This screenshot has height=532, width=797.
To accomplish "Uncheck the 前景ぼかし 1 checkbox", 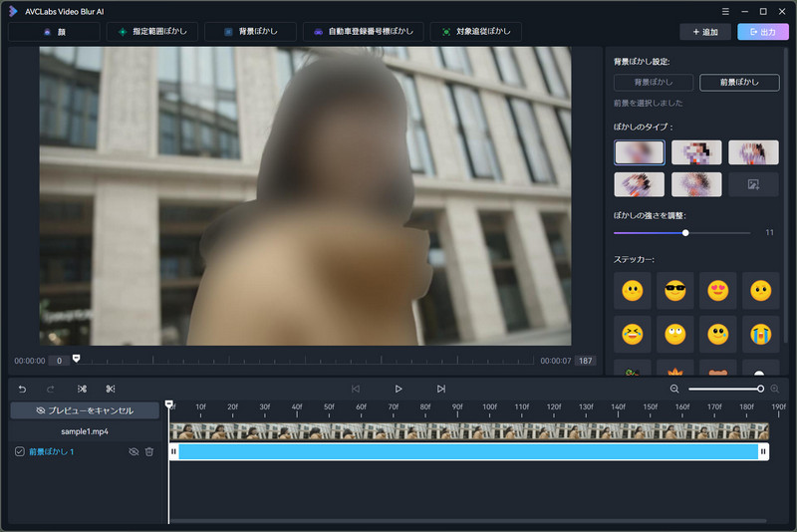I will tap(20, 451).
